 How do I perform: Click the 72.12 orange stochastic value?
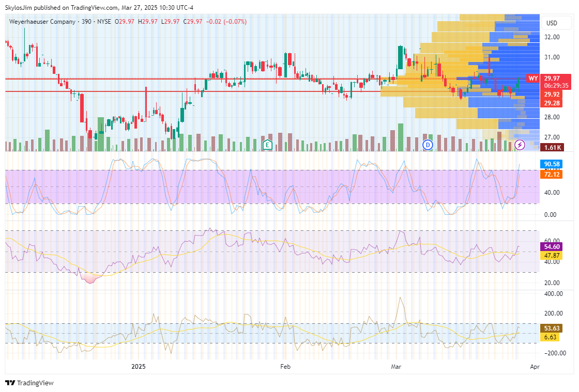tap(552, 174)
